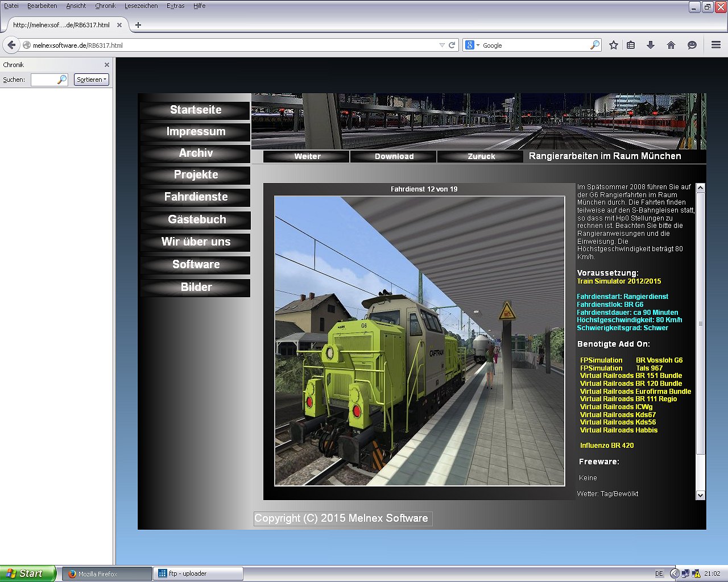Image resolution: width=728 pixels, height=582 pixels.
Task: Click the Firefox icon in the taskbar
Action: (x=72, y=574)
